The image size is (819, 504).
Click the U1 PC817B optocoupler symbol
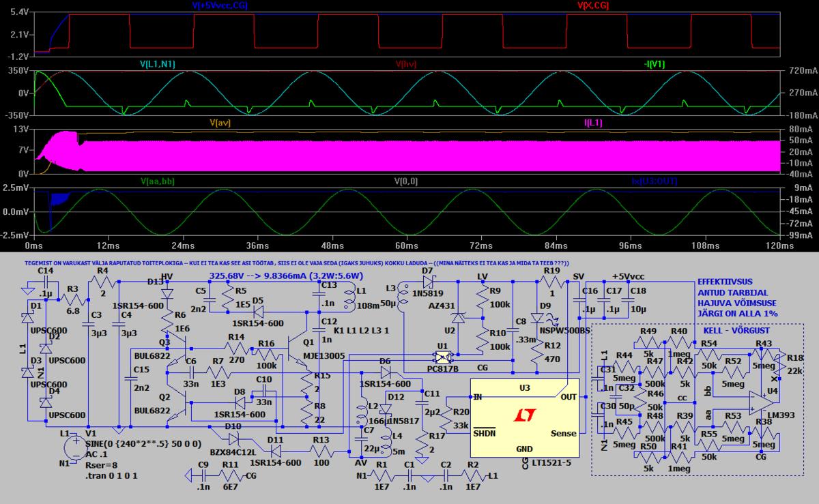point(443,357)
